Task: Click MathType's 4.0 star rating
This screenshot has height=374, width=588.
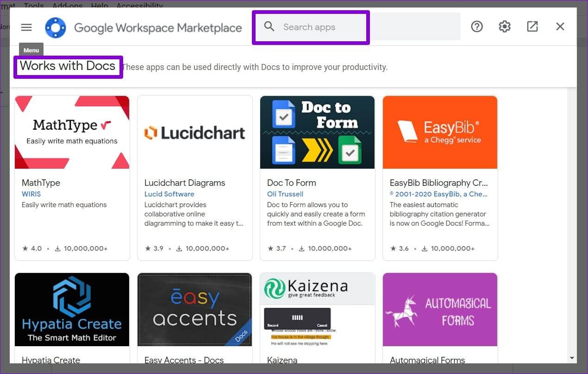Action: 32,248
